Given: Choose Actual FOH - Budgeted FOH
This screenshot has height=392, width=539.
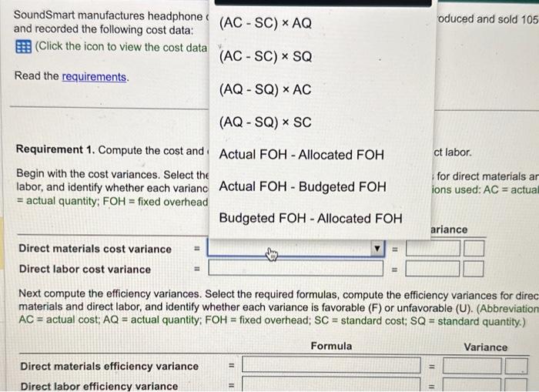Looking at the screenshot, I should tap(303, 186).
